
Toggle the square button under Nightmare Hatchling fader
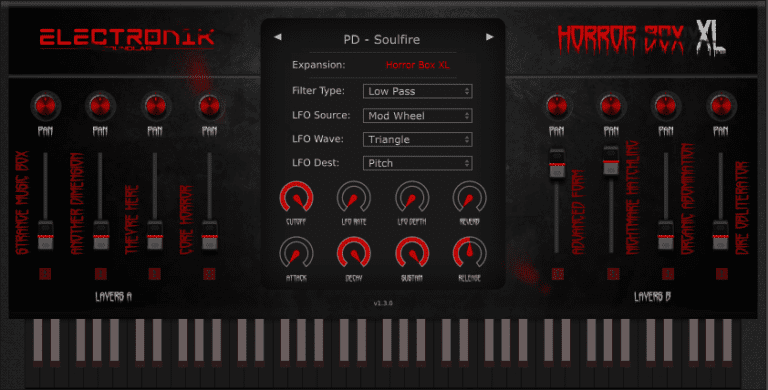613,273
